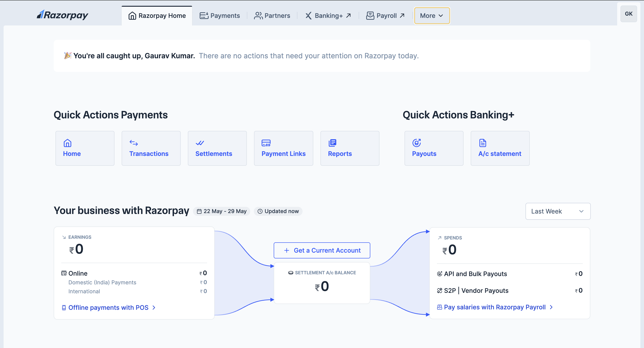Click the Reports document icon
The image size is (644, 348).
333,143
